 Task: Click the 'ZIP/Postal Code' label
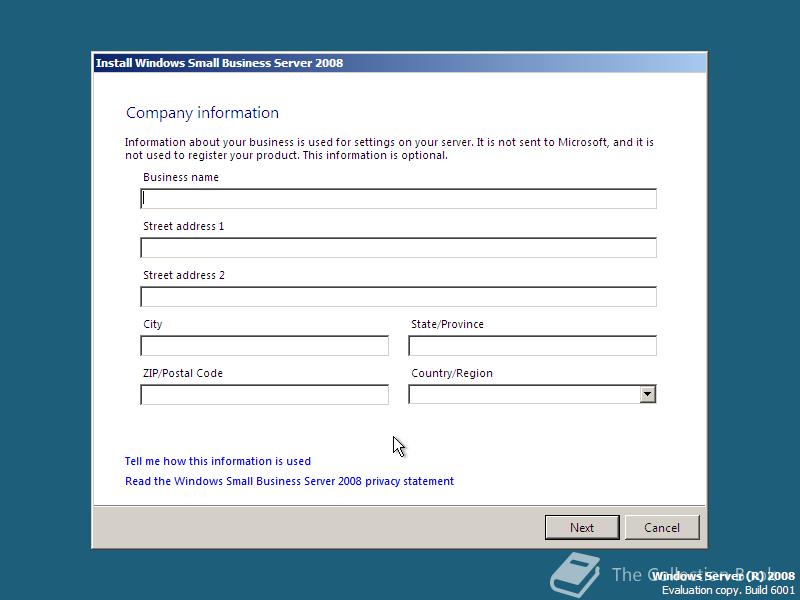click(x=183, y=373)
